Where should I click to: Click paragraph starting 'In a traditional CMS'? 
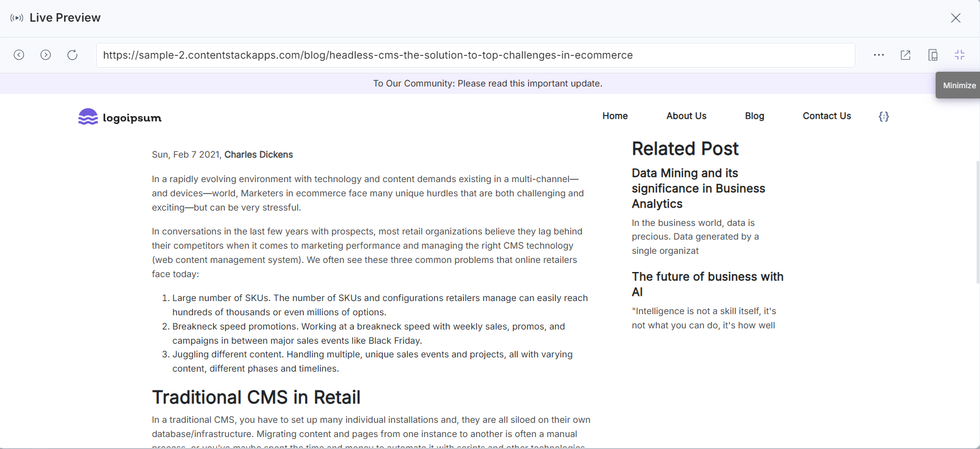[x=371, y=432]
